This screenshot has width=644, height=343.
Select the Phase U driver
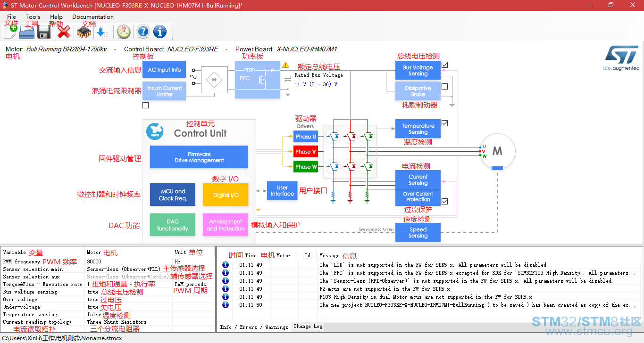coord(306,137)
